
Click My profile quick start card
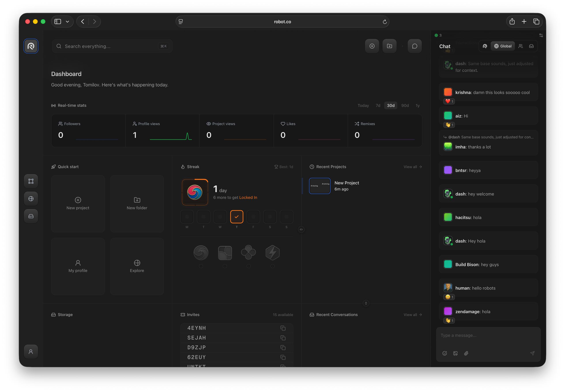(78, 266)
